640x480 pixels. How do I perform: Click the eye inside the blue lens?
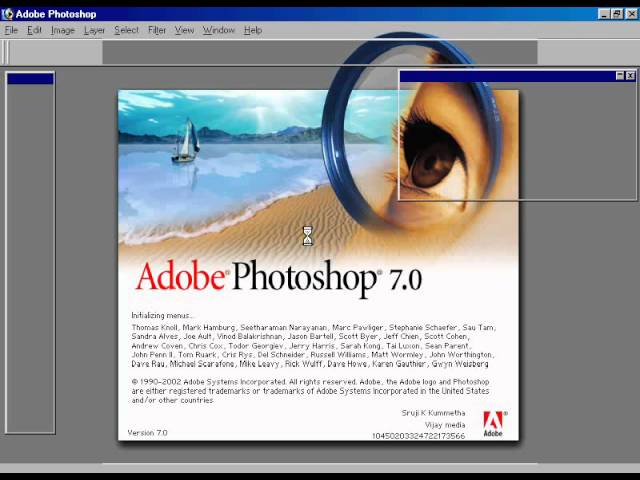coord(433,159)
